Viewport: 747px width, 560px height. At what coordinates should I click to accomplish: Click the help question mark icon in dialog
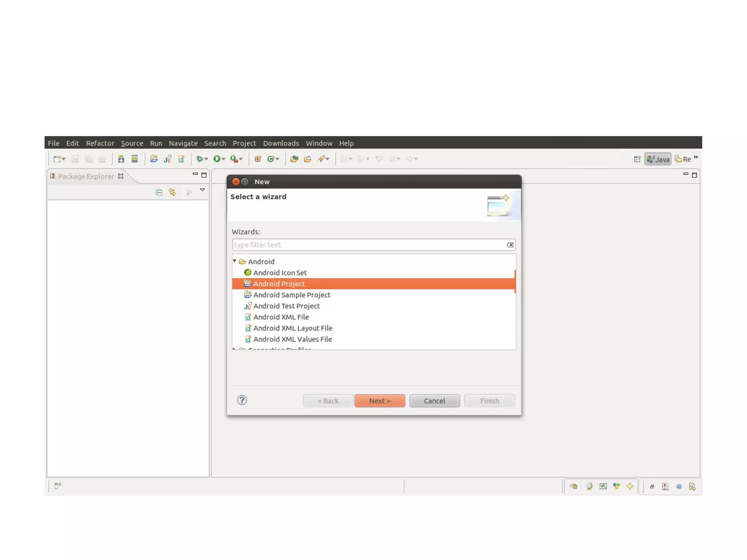[242, 400]
